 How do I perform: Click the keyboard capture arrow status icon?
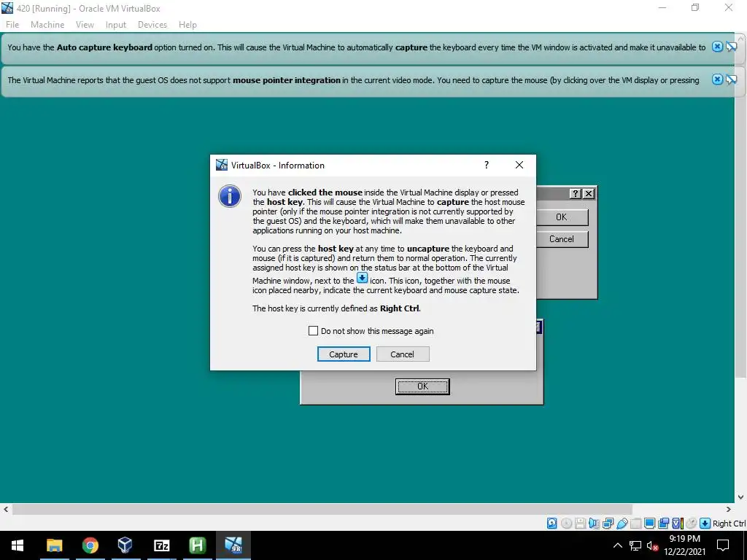(705, 523)
